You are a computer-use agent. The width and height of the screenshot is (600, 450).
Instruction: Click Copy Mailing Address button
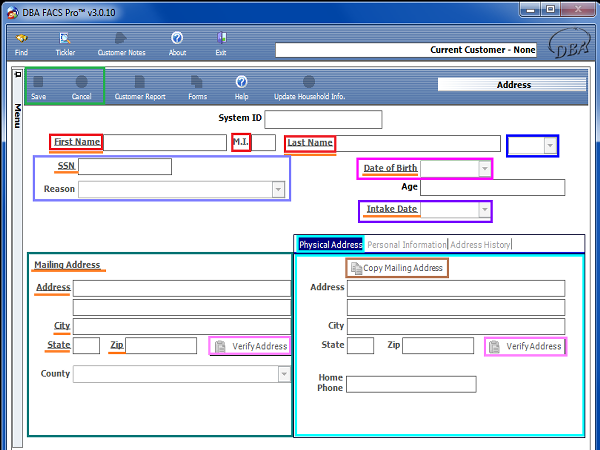[x=397, y=268]
